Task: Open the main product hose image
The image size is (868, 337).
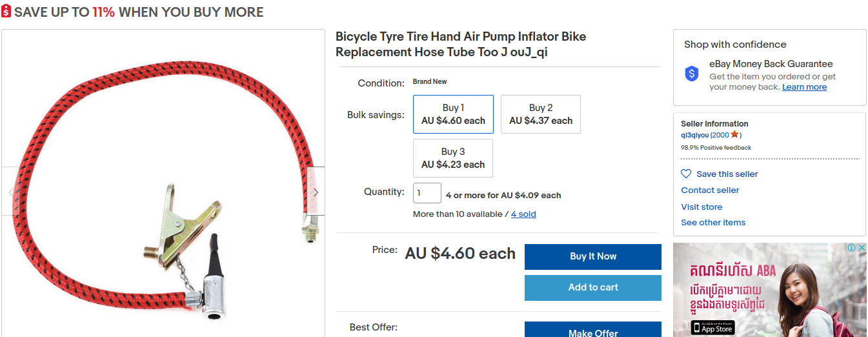Action: tap(163, 184)
